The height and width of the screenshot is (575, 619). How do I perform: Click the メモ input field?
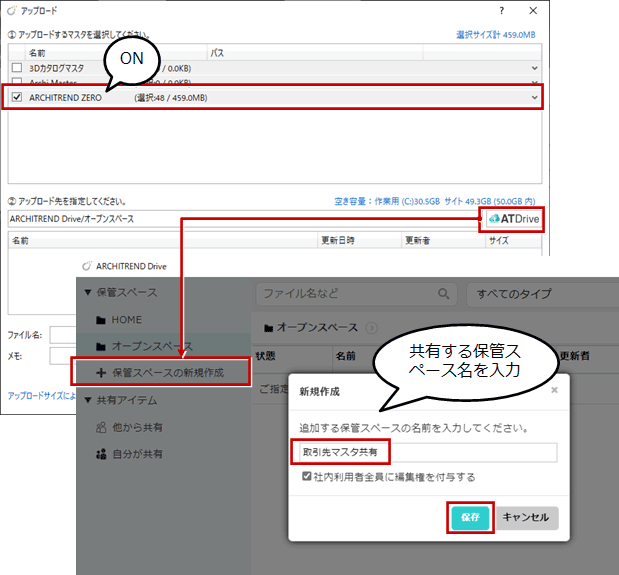pos(63,356)
